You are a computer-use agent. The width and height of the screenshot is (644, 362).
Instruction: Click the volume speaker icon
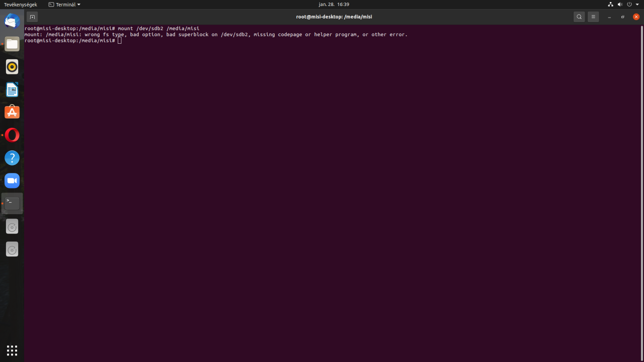[x=620, y=4]
